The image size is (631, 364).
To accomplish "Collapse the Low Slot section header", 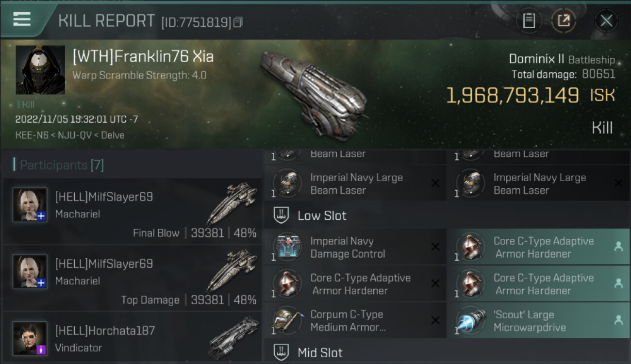I will coord(447,215).
